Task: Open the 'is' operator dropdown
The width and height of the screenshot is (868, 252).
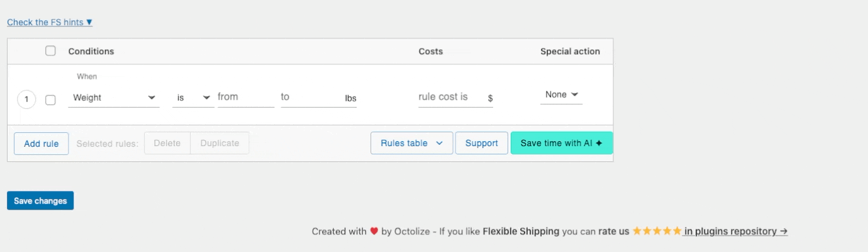Action: click(x=193, y=98)
